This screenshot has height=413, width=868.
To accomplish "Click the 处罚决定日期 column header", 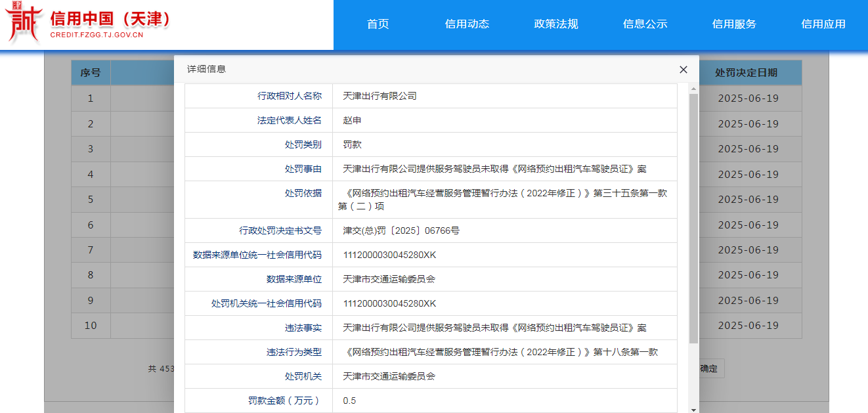I will point(748,73).
